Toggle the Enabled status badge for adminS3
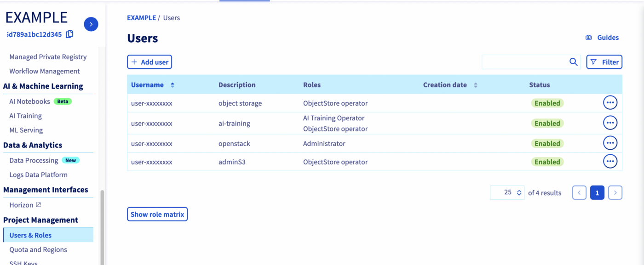 tap(547, 161)
